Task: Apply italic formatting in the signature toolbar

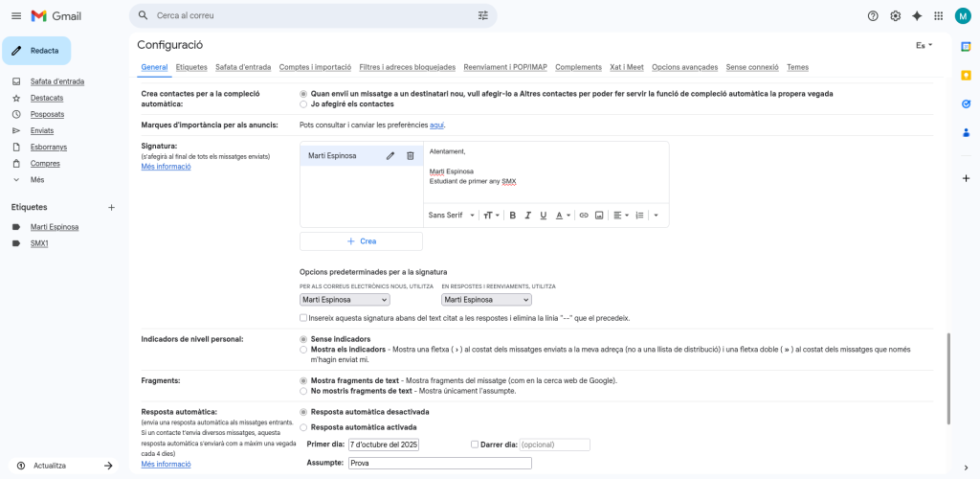Action: (x=527, y=216)
